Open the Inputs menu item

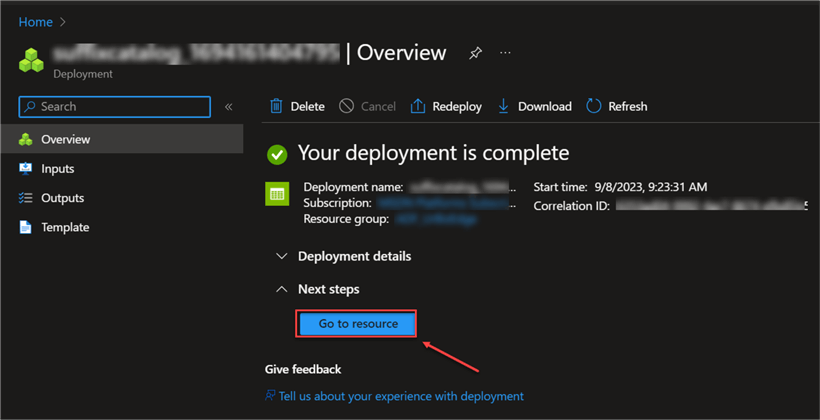57,169
